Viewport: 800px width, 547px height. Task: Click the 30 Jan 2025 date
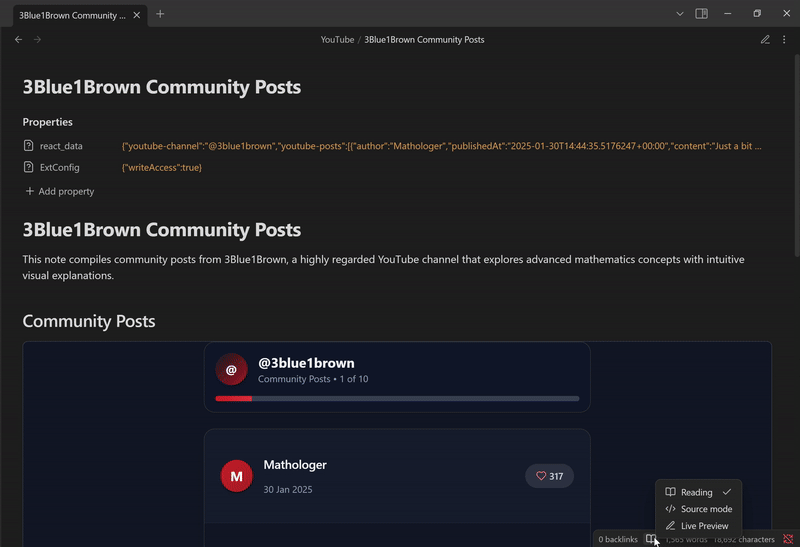coord(288,489)
